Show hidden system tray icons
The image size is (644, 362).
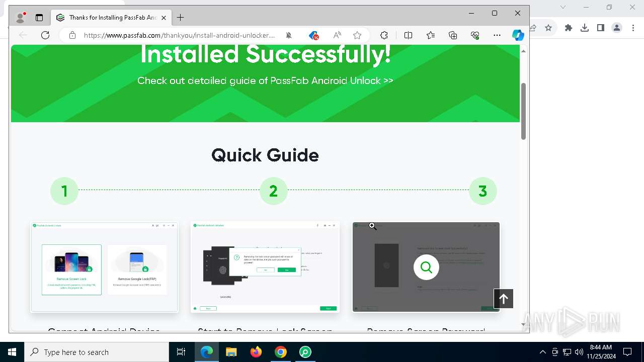(x=542, y=352)
